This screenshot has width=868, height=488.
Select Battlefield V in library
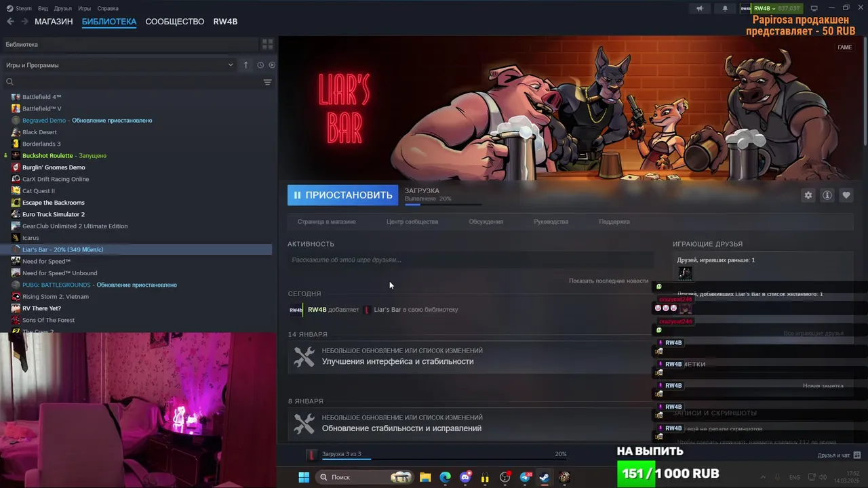click(x=42, y=108)
